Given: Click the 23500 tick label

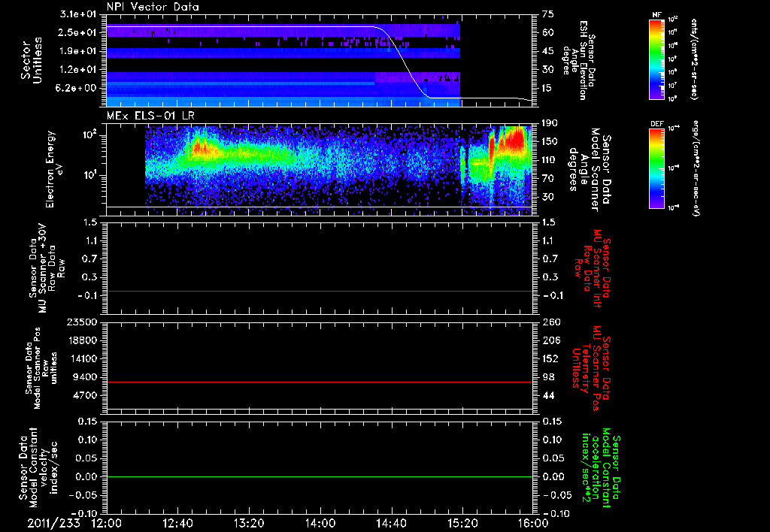Looking at the screenshot, I should pos(83,322).
